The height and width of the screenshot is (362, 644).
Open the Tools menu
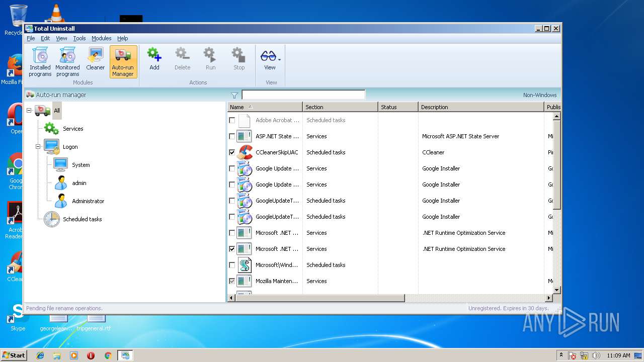coord(79,38)
